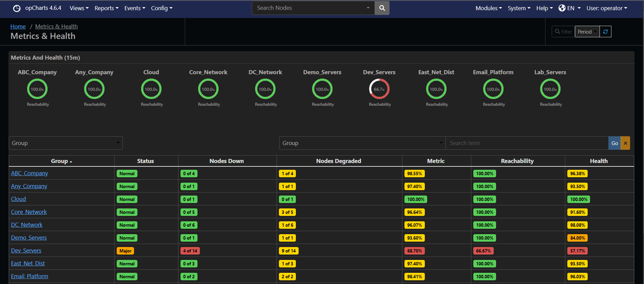Click the 9 of 14 degraded badge
Image resolution: width=644 pixels, height=284 pixels.
[289, 251]
